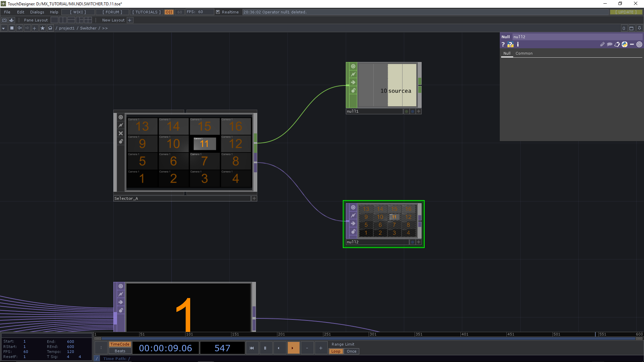Open the comment bubble icon

pos(610,44)
